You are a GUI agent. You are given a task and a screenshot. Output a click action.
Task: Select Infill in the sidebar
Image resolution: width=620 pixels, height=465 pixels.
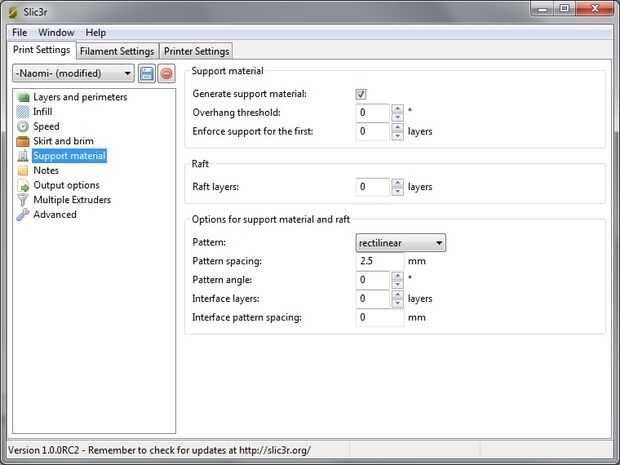point(43,112)
